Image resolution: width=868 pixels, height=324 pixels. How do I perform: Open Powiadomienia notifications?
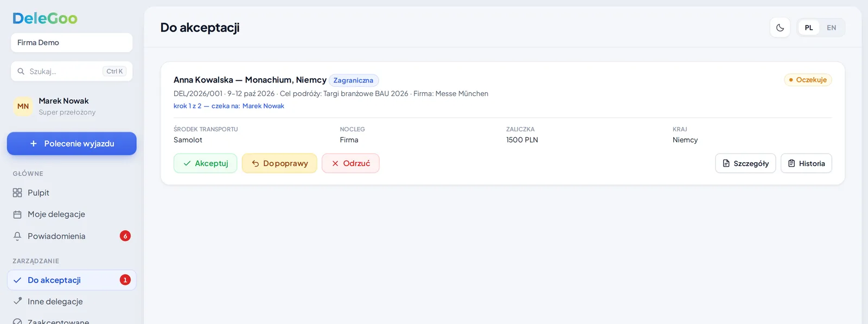pyautogui.click(x=72, y=236)
